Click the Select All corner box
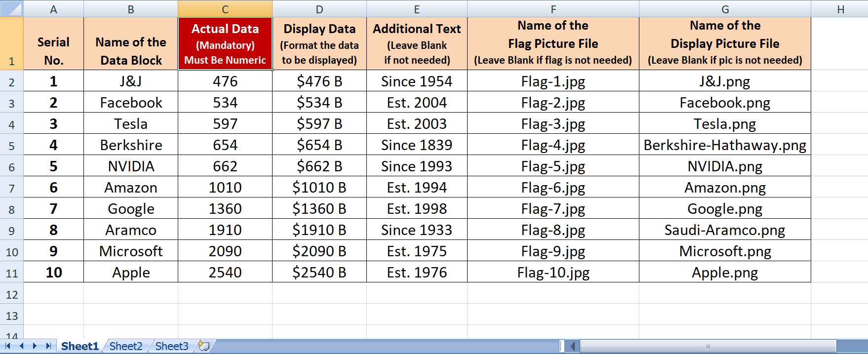Screen dimensions: 868x354 [11, 9]
